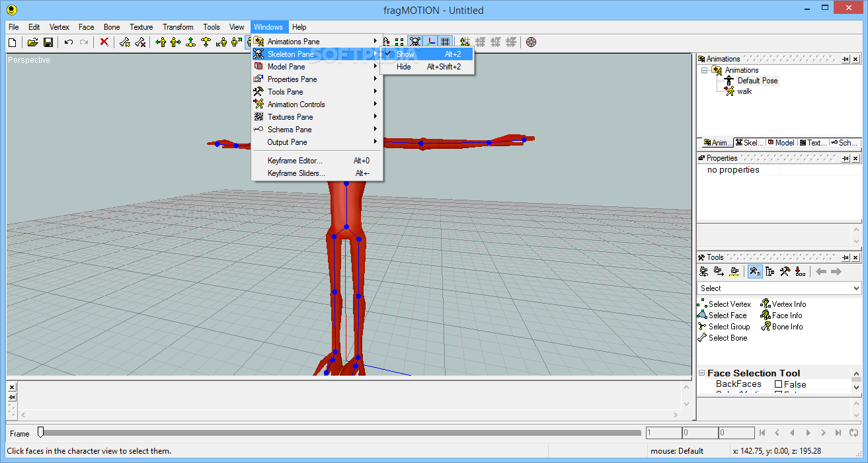This screenshot has width=868, height=463.
Task: Toggle the grid display toolbar icon
Action: [446, 42]
